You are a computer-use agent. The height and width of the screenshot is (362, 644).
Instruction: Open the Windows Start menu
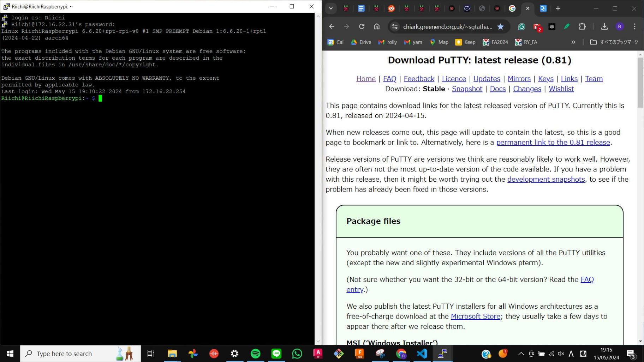(x=10, y=354)
